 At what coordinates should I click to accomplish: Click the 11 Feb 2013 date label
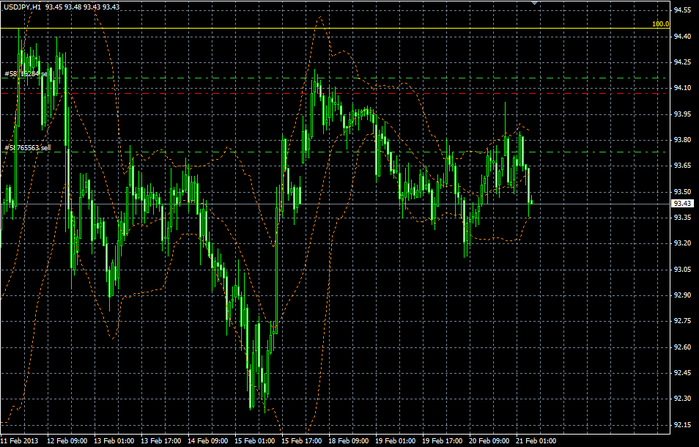click(19, 441)
